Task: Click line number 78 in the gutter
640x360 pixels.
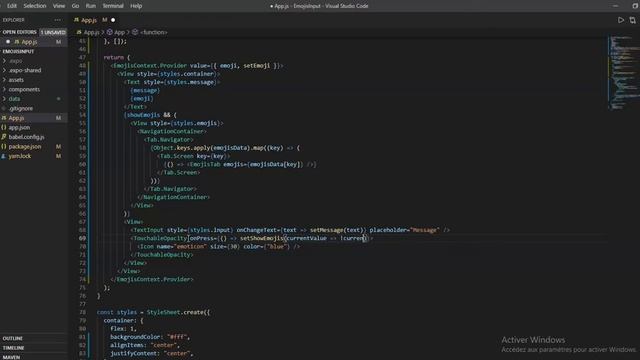Action: click(x=82, y=312)
